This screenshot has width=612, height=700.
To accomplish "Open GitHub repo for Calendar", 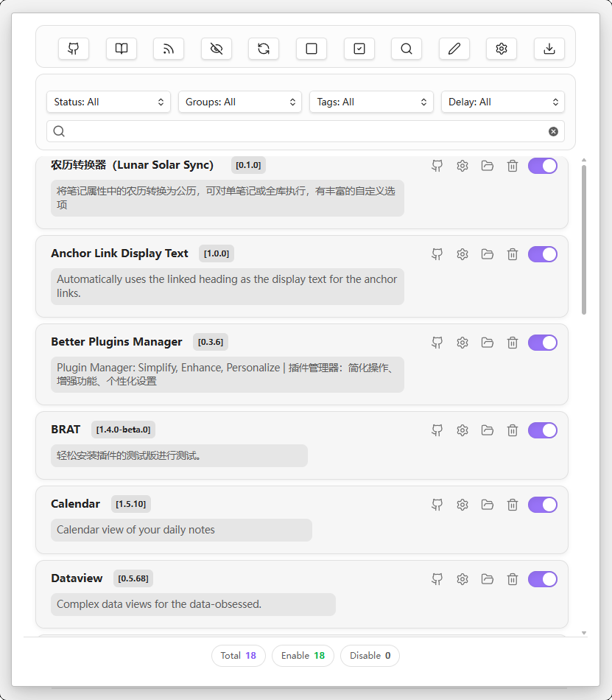I will pyautogui.click(x=437, y=505).
